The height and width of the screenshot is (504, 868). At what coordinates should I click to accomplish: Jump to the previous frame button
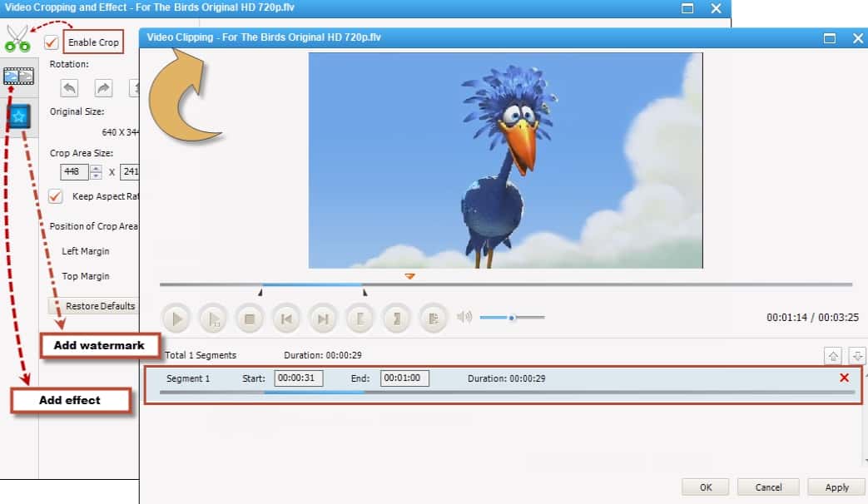coord(286,319)
